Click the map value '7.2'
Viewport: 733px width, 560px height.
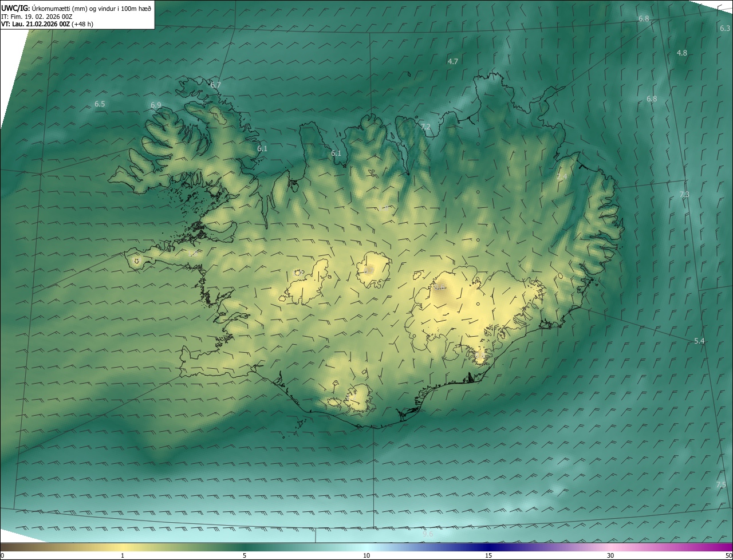[425, 127]
